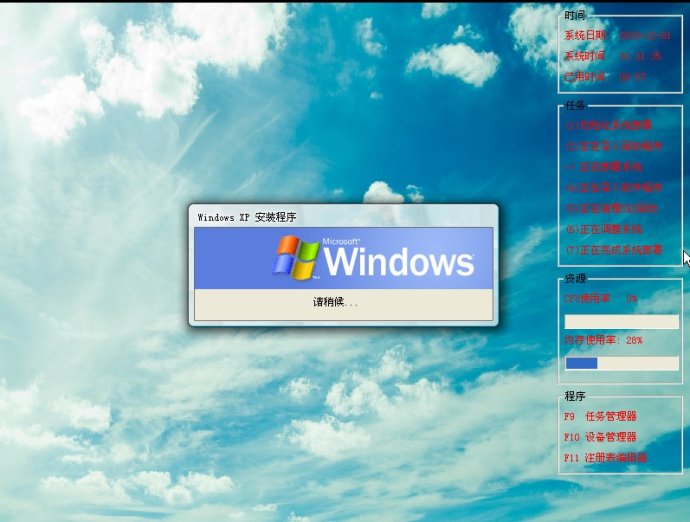
Task: Click the 资源 group heading
Action: tap(575, 278)
